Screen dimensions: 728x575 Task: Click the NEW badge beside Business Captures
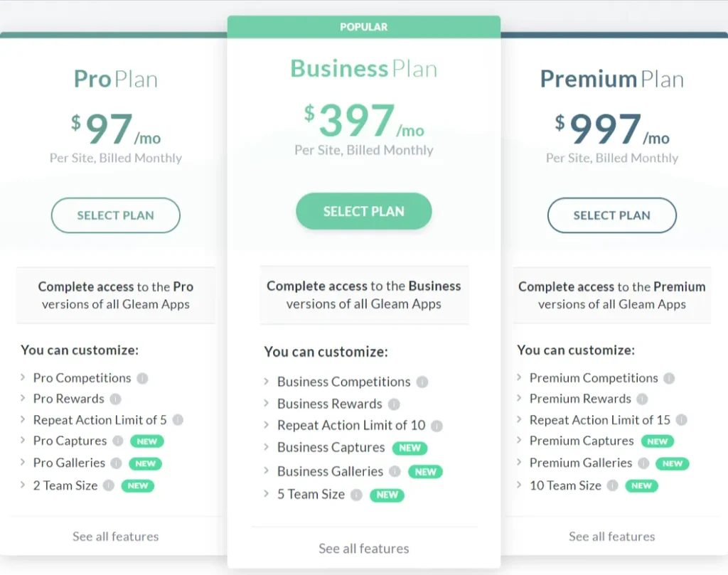click(x=409, y=448)
